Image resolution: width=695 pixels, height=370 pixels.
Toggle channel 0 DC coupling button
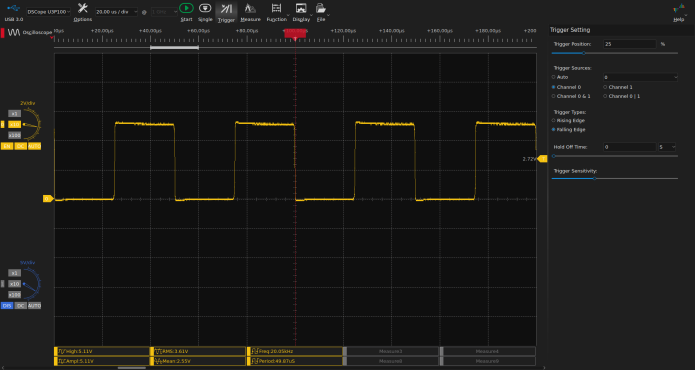20,146
